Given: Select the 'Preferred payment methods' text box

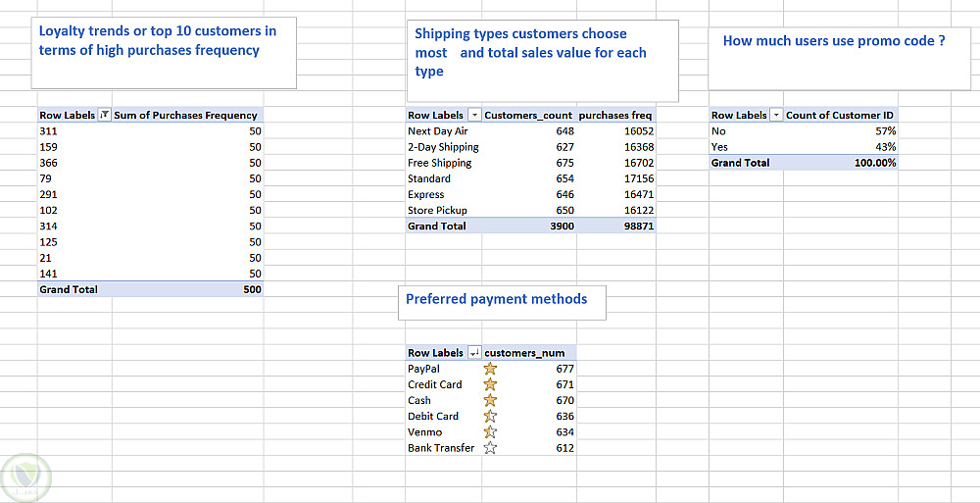Looking at the screenshot, I should pos(502,301).
